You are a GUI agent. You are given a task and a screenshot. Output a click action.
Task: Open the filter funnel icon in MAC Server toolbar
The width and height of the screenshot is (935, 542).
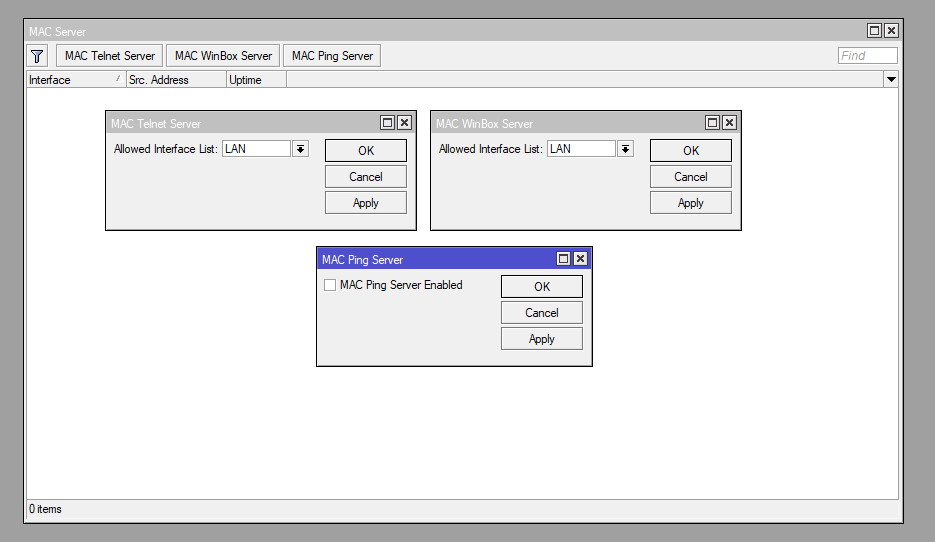(x=37, y=56)
